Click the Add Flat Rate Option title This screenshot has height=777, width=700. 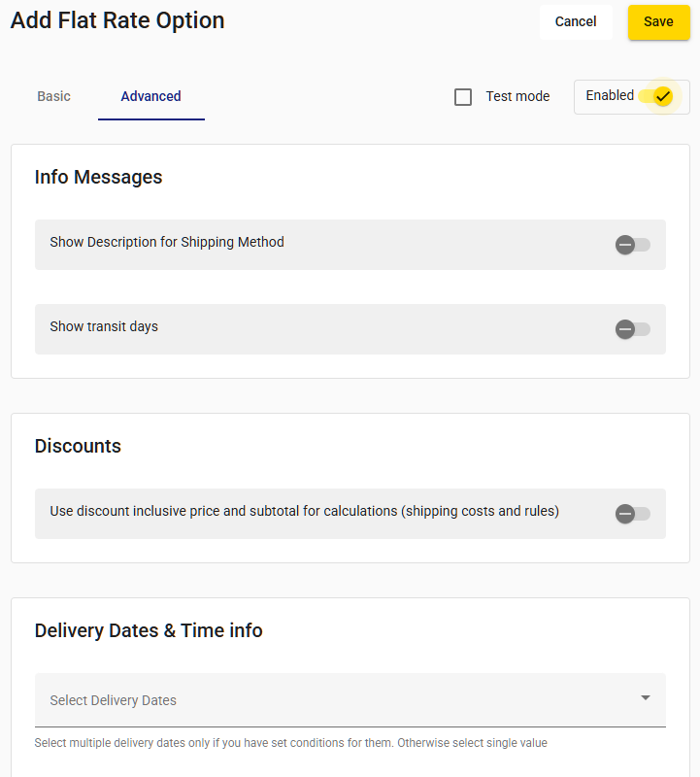[x=117, y=20]
